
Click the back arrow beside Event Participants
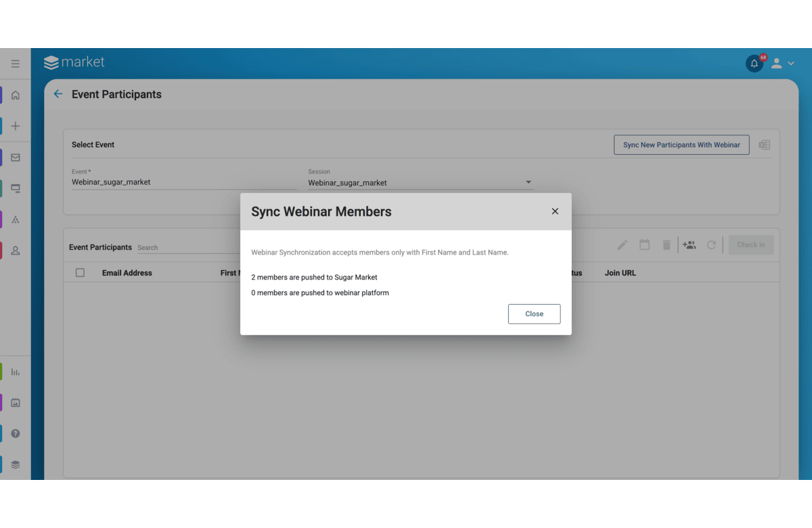click(58, 94)
